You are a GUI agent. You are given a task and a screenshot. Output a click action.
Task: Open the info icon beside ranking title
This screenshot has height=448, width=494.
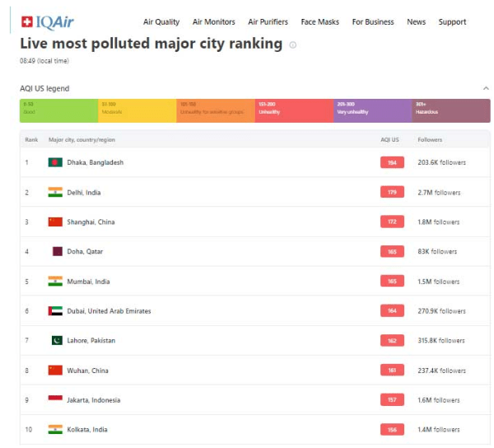(x=292, y=45)
